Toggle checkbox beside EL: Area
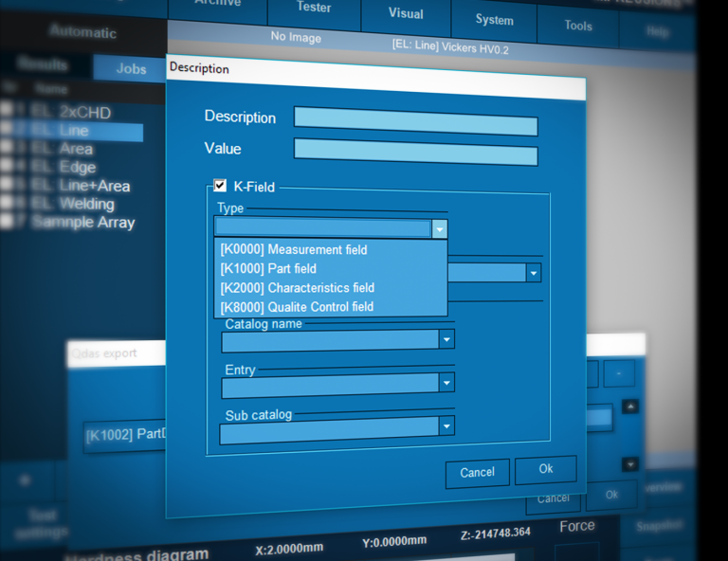728x561 pixels. [x=7, y=147]
